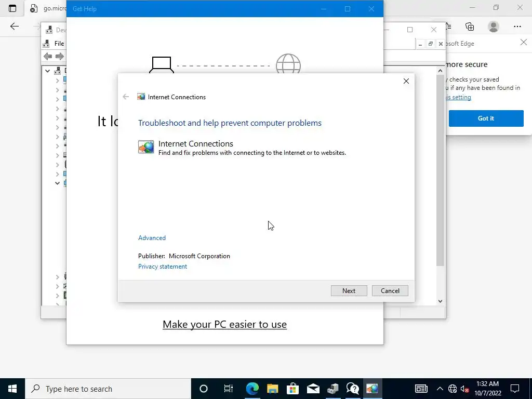
Task: Click the taskbar search box
Action: 108,389
